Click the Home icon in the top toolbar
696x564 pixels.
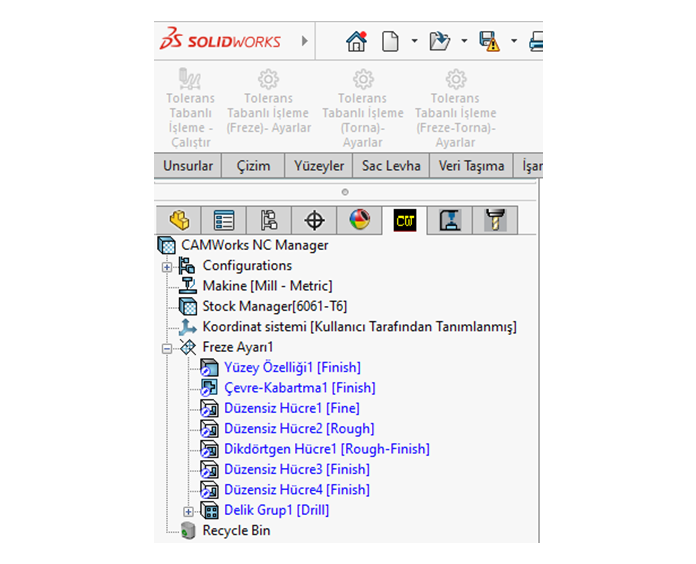tap(356, 42)
